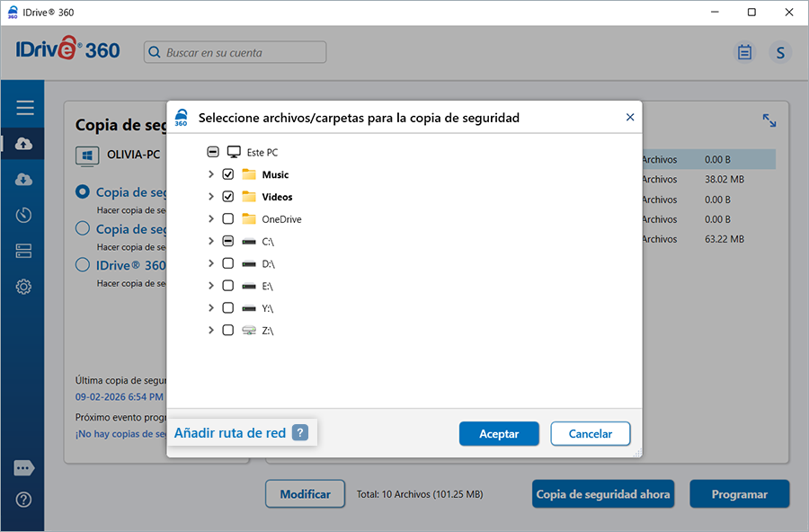Open the activity log clipboard icon

[x=744, y=52]
